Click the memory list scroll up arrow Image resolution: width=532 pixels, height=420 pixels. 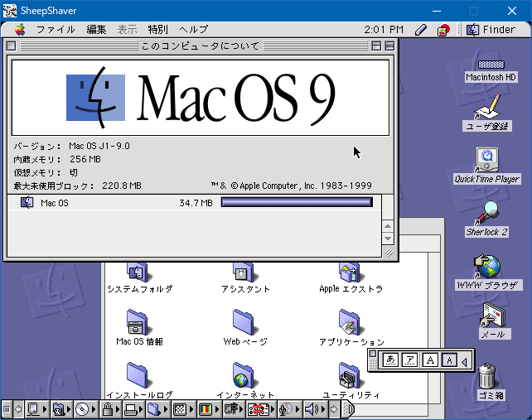pos(388,226)
